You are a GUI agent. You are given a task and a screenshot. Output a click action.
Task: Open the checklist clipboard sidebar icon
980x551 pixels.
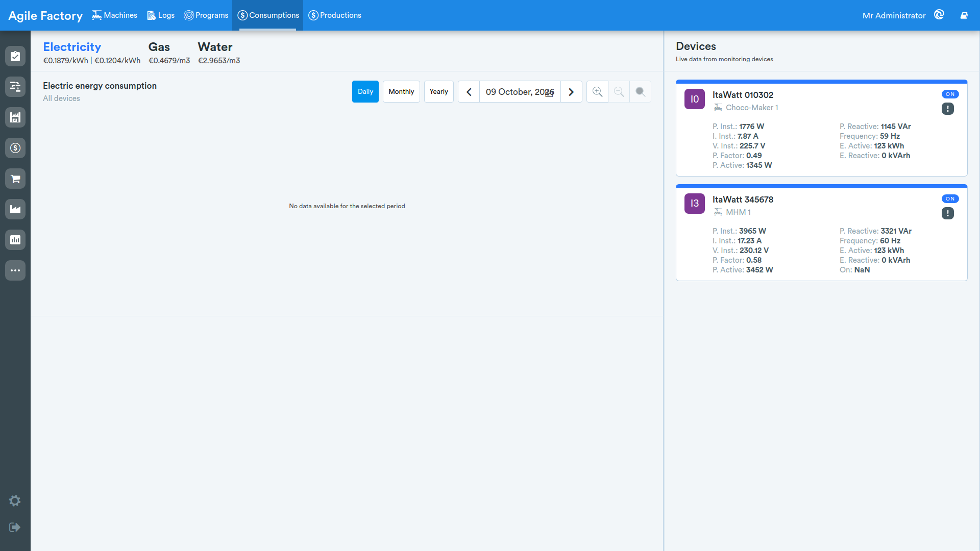pyautogui.click(x=15, y=56)
